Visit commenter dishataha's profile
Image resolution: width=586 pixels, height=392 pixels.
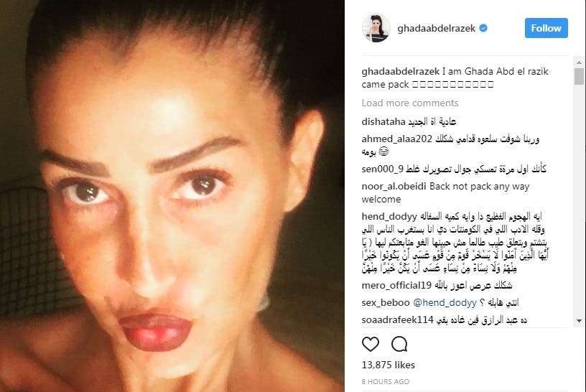pyautogui.click(x=383, y=121)
